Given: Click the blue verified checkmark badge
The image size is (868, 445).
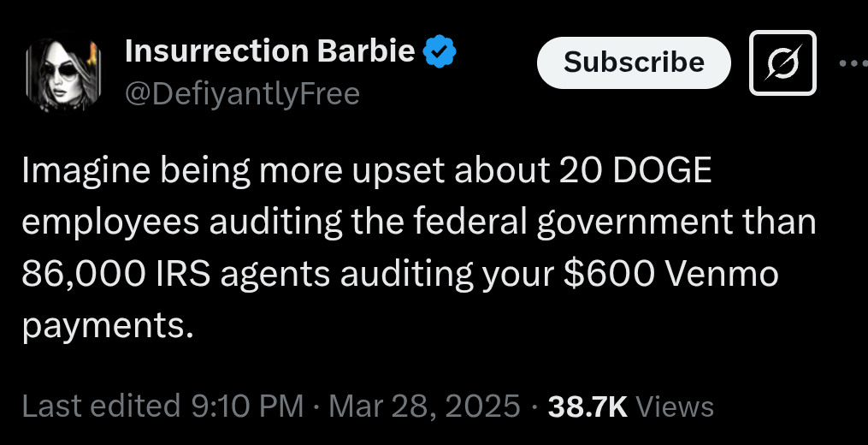Looking at the screenshot, I should (440, 53).
